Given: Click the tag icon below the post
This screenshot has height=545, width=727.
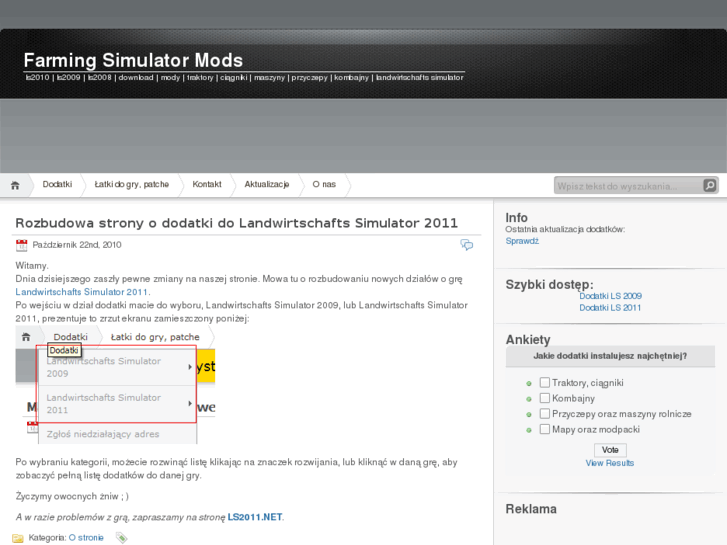Looking at the screenshot, I should 121,538.
